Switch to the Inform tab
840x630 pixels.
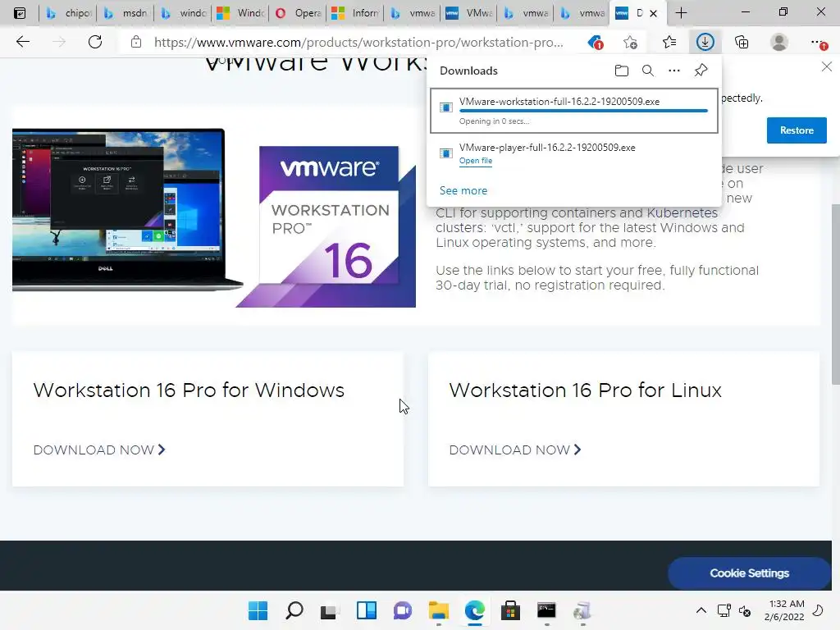coord(356,13)
